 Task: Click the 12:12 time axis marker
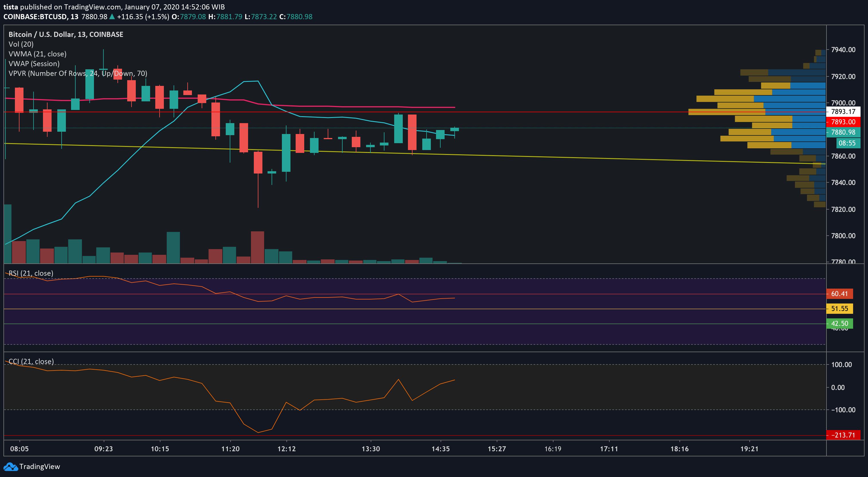pos(286,449)
